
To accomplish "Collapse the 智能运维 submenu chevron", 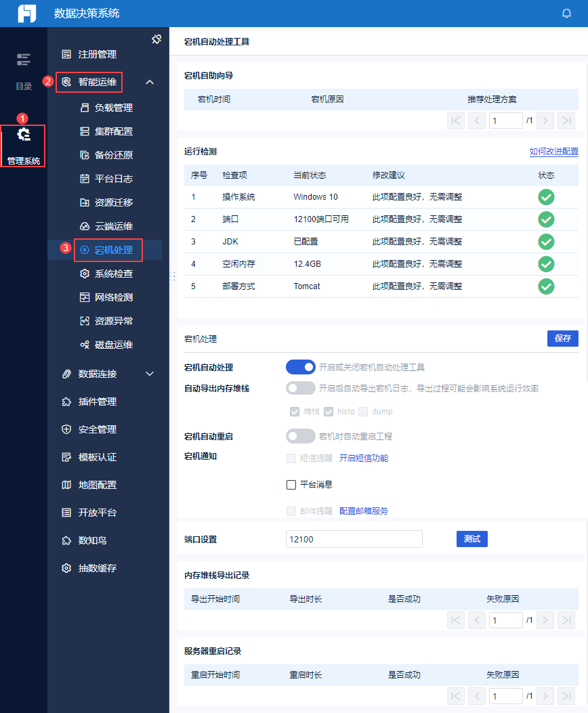I will point(150,82).
